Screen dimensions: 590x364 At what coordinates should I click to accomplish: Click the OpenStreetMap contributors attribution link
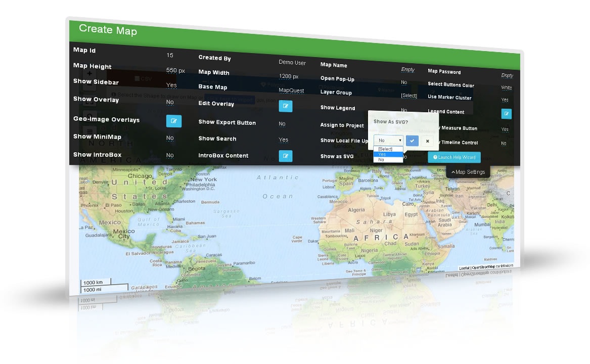pyautogui.click(x=493, y=265)
